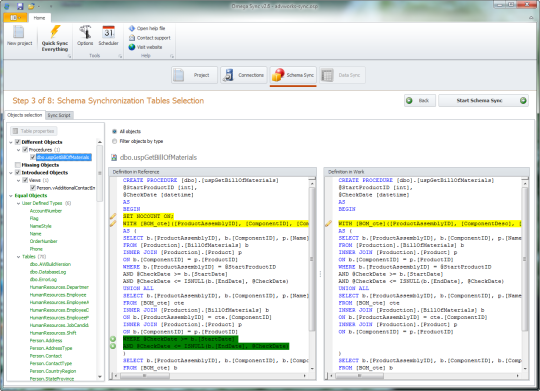Viewport: 540px width, 391px height.
Task: Click the Back button
Action: pyautogui.click(x=420, y=101)
